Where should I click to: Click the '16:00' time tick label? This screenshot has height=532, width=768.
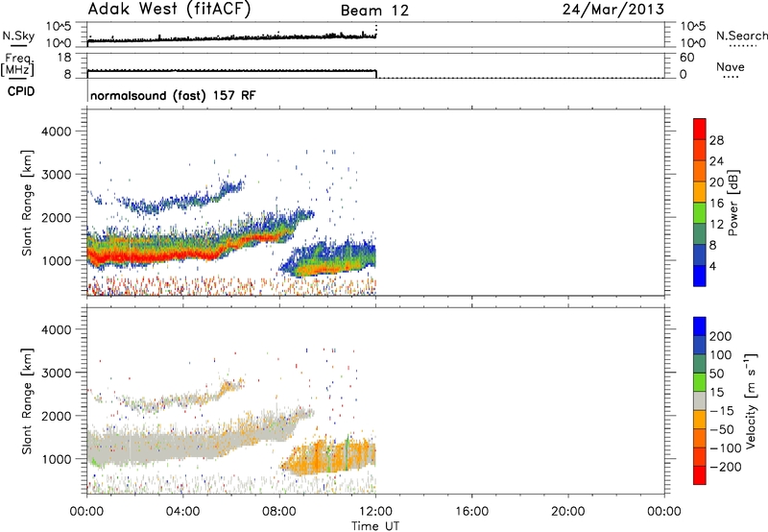click(471, 512)
